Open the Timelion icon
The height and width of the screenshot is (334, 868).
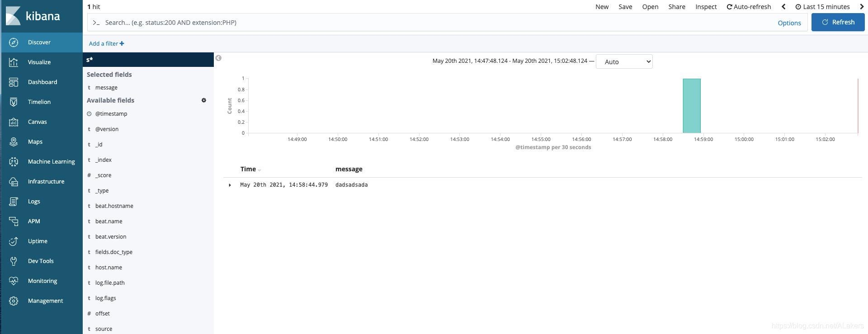14,102
